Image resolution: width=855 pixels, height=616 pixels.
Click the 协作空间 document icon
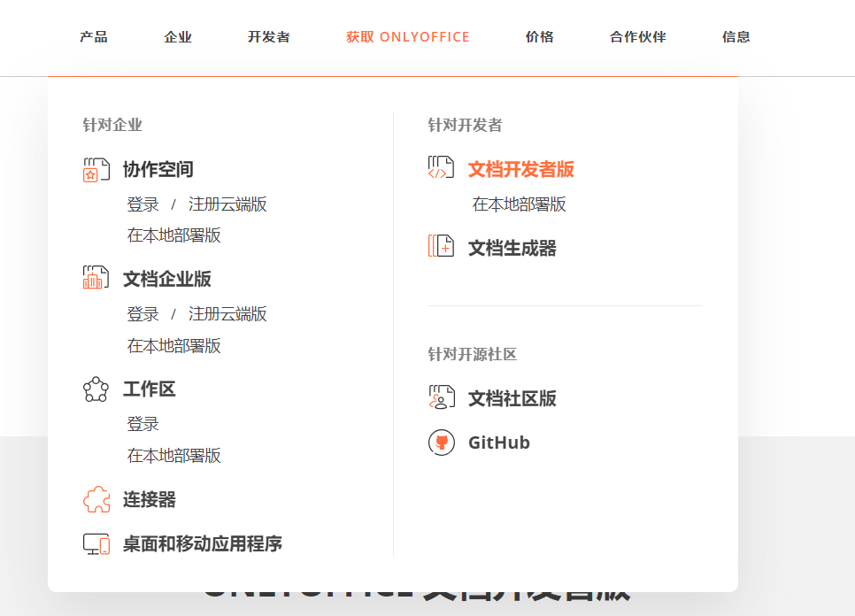point(96,170)
